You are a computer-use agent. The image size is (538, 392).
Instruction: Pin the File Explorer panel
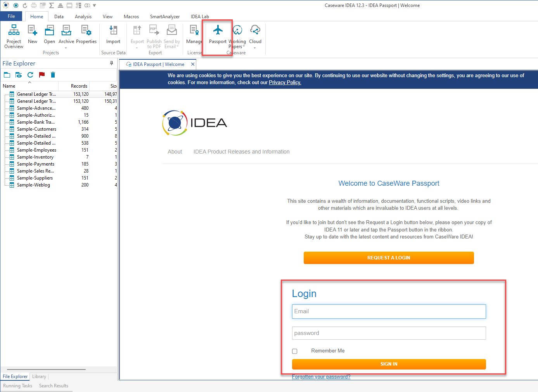tap(111, 63)
